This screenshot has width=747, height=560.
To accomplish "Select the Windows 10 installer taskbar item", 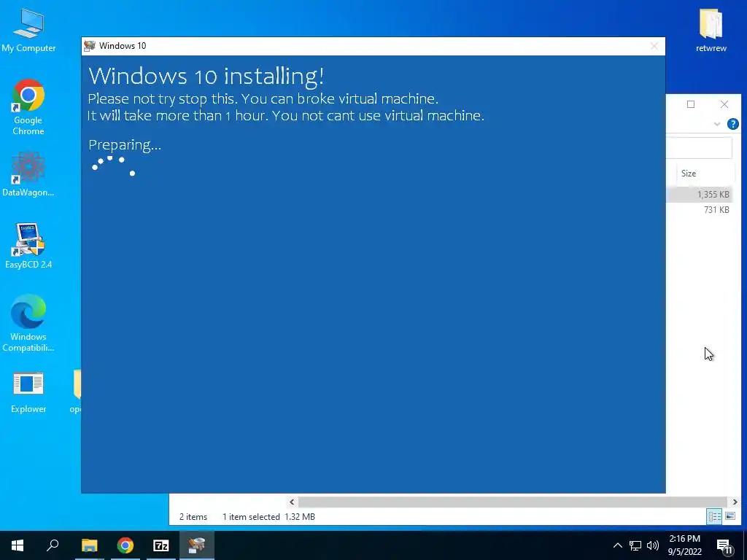I will 197,545.
